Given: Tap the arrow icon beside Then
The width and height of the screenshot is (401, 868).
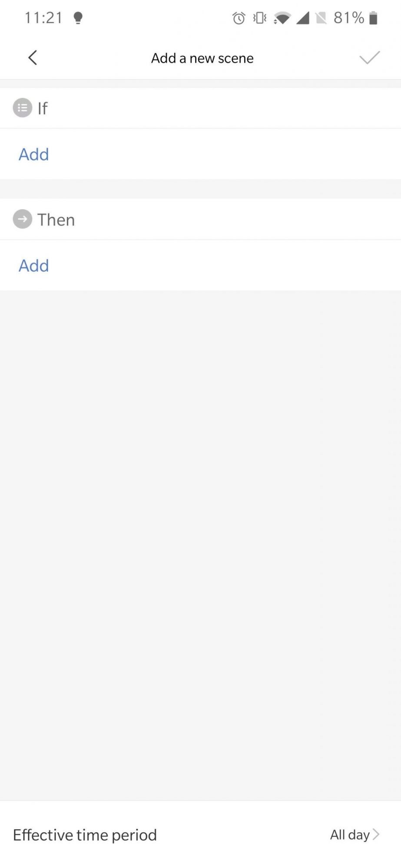Looking at the screenshot, I should tap(23, 219).
